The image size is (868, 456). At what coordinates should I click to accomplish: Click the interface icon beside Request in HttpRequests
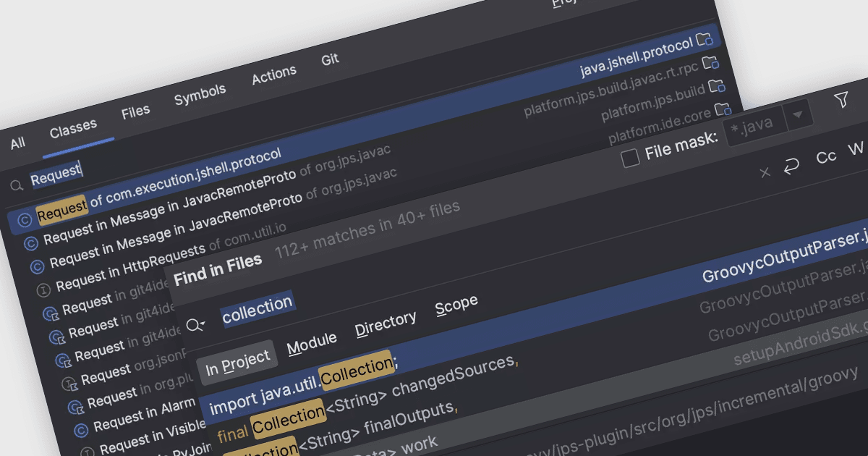(x=43, y=290)
